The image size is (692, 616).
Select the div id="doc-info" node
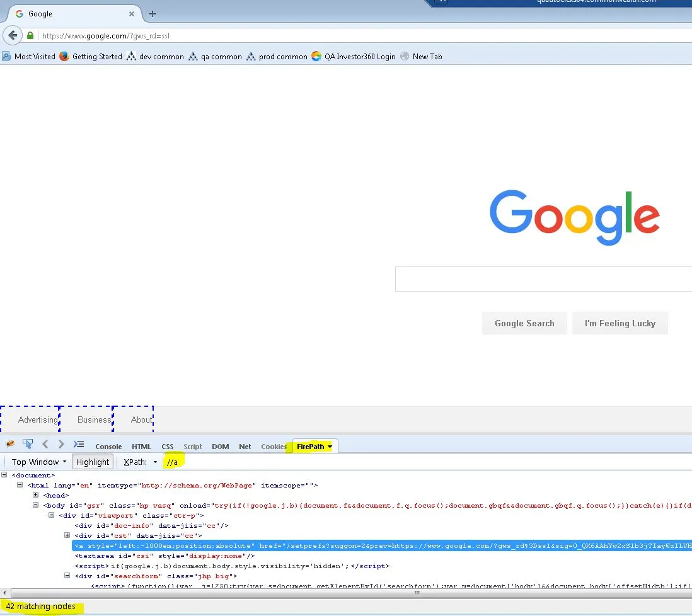tap(151, 525)
